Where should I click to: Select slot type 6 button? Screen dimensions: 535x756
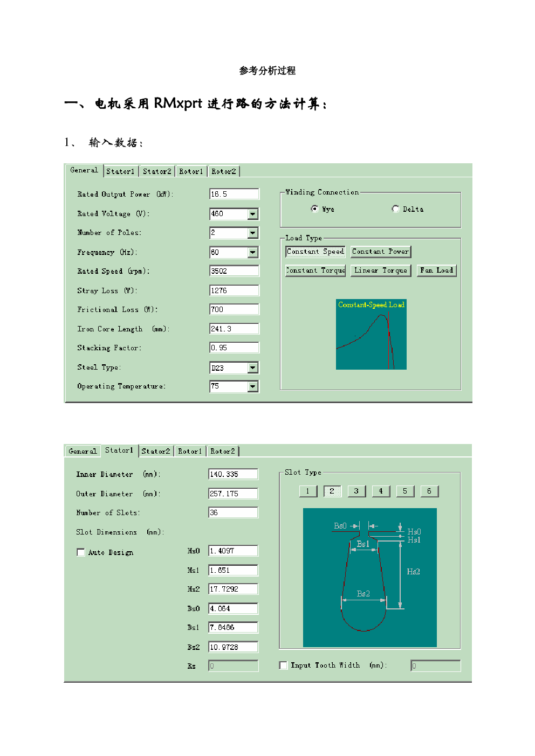[429, 491]
